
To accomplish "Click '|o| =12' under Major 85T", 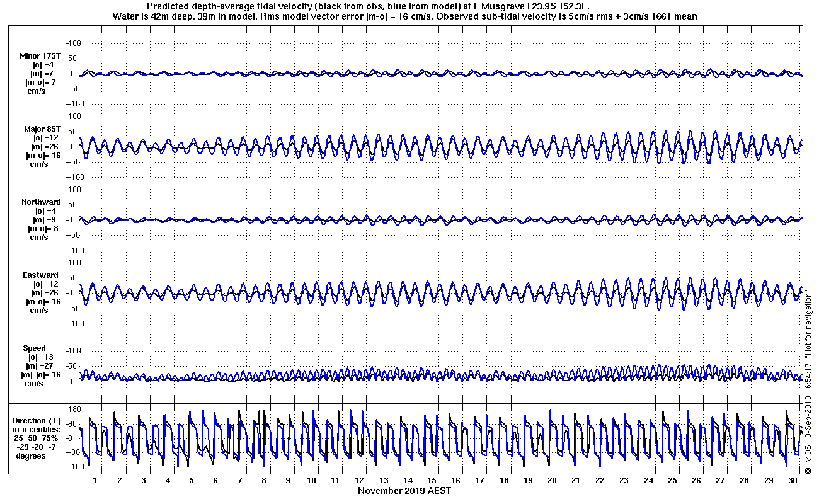I will click(x=46, y=138).
